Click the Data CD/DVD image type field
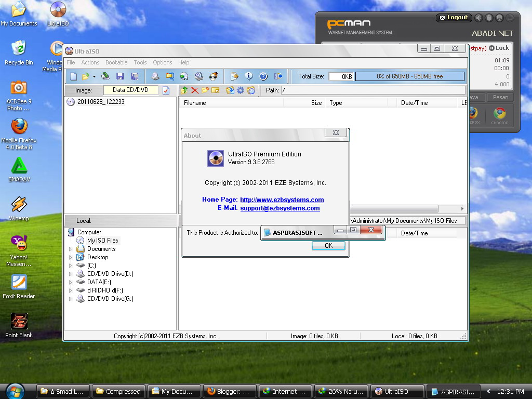The height and width of the screenshot is (399, 532). pyautogui.click(x=130, y=90)
